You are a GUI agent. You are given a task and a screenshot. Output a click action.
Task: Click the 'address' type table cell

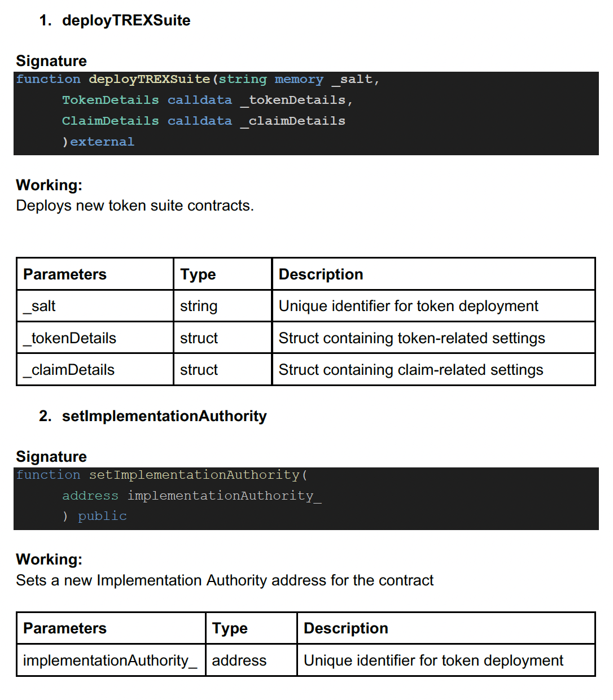pos(239,660)
